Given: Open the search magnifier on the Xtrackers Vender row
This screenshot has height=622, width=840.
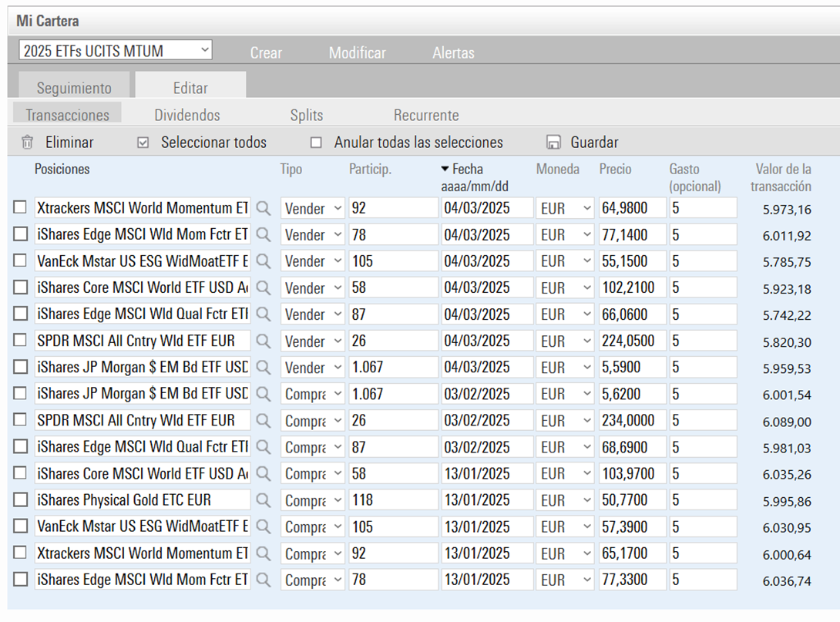Looking at the screenshot, I should 263,208.
